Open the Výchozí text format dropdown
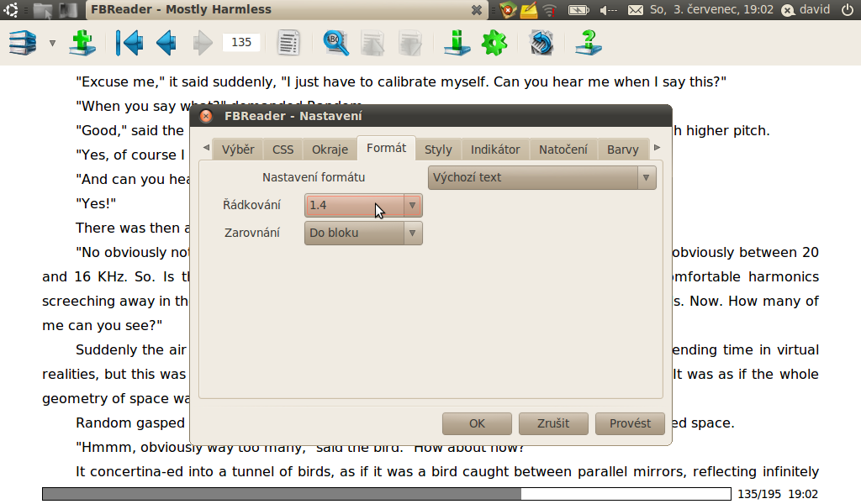 542,178
